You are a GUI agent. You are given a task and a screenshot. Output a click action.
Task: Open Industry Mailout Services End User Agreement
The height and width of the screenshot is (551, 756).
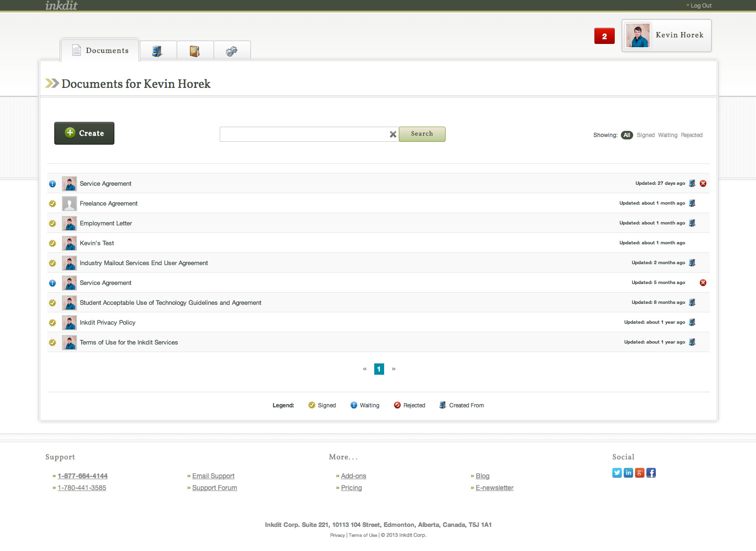(x=144, y=263)
